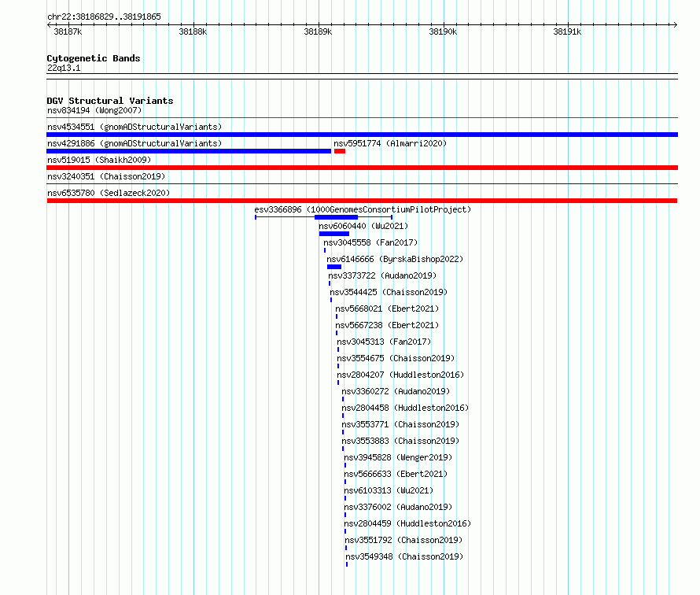Select nsv5666633 (Ebert2021) label
The image size is (700, 595).
point(396,474)
